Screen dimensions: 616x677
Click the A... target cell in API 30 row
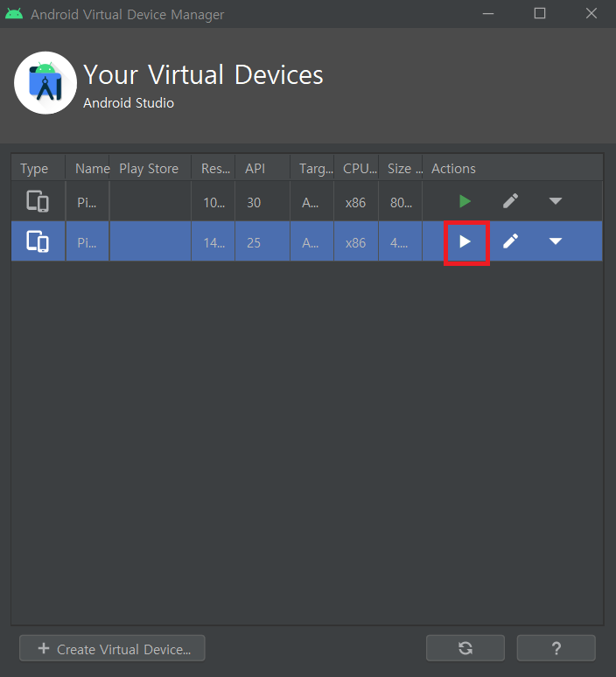tap(311, 201)
